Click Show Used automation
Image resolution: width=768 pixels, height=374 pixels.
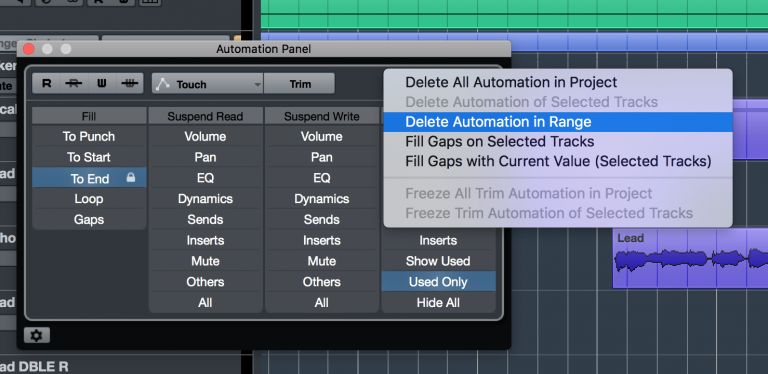[438, 261]
